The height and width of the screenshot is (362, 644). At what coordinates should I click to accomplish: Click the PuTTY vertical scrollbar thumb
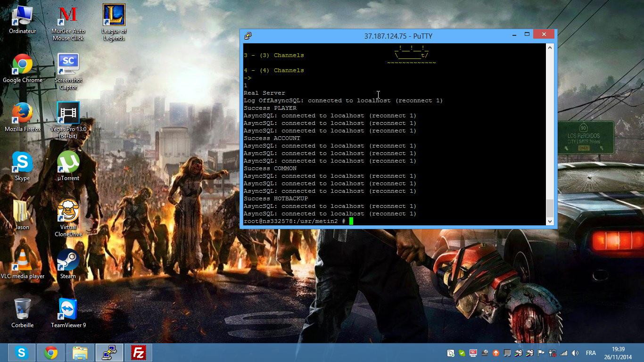pos(550,207)
